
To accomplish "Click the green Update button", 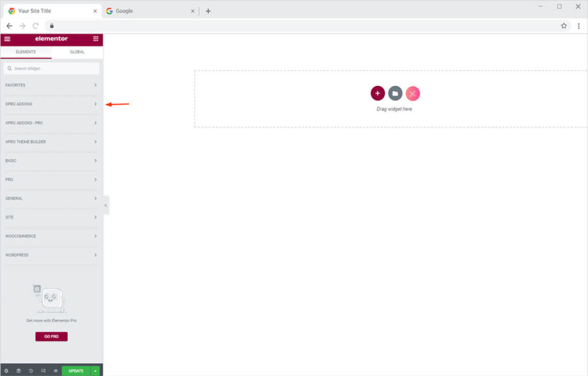I will click(x=76, y=371).
